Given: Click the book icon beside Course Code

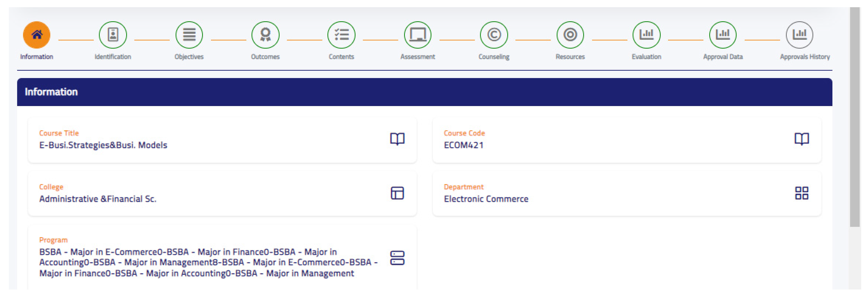Looking at the screenshot, I should coord(802,139).
